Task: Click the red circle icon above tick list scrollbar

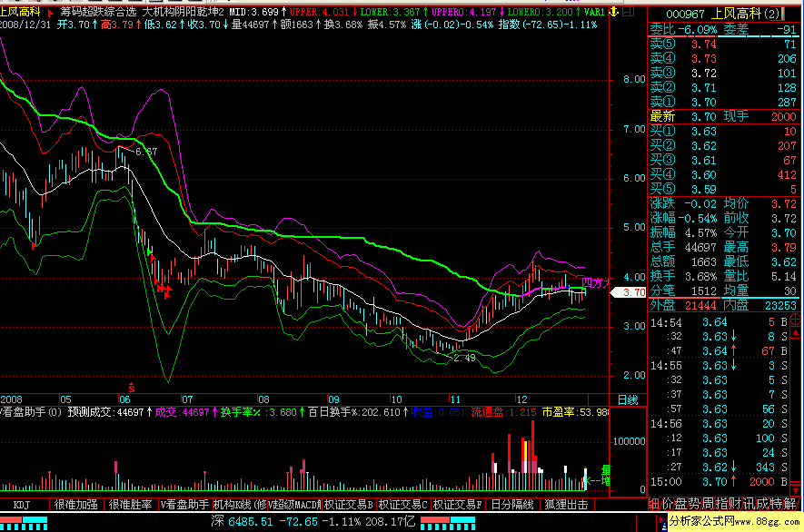Action: [795, 320]
